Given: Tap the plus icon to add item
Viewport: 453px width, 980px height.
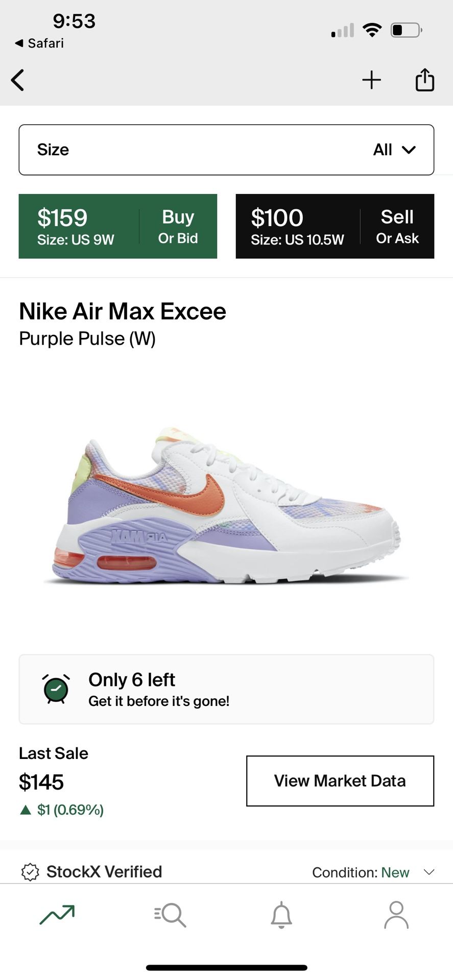Looking at the screenshot, I should click(371, 80).
